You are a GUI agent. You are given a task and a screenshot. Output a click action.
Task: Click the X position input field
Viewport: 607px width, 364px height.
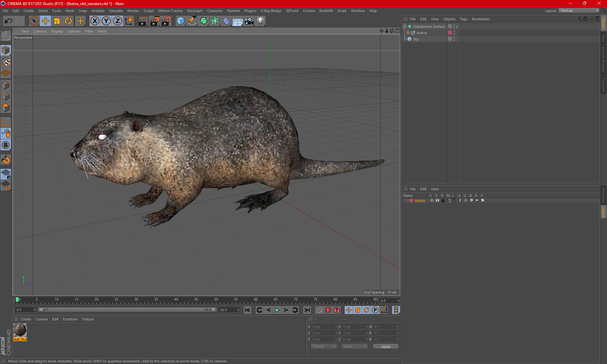tap(324, 327)
